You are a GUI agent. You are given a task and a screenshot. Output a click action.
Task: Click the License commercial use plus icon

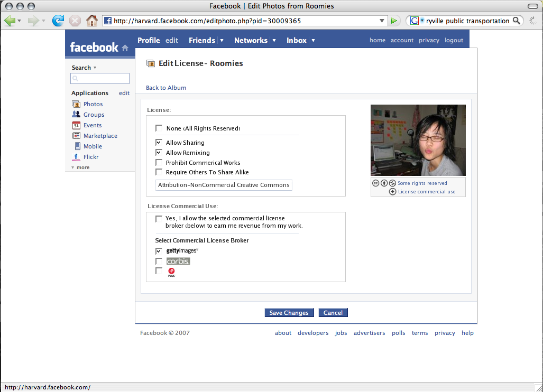[x=392, y=192]
